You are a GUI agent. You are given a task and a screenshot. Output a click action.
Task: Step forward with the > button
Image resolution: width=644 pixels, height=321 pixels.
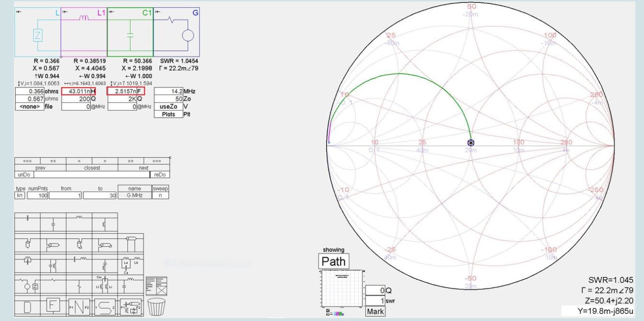[105, 161]
